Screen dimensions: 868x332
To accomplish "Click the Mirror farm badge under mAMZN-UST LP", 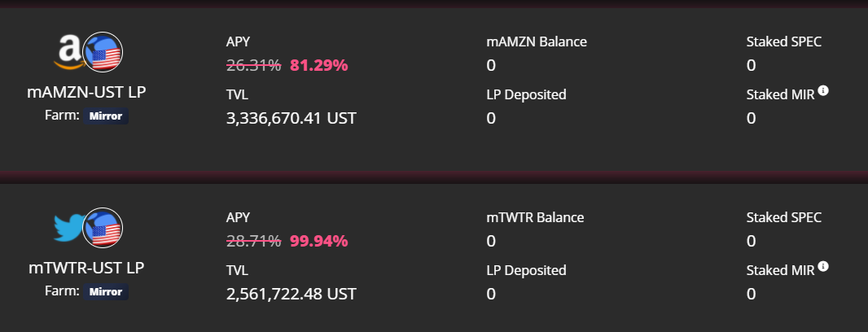I will tap(106, 116).
